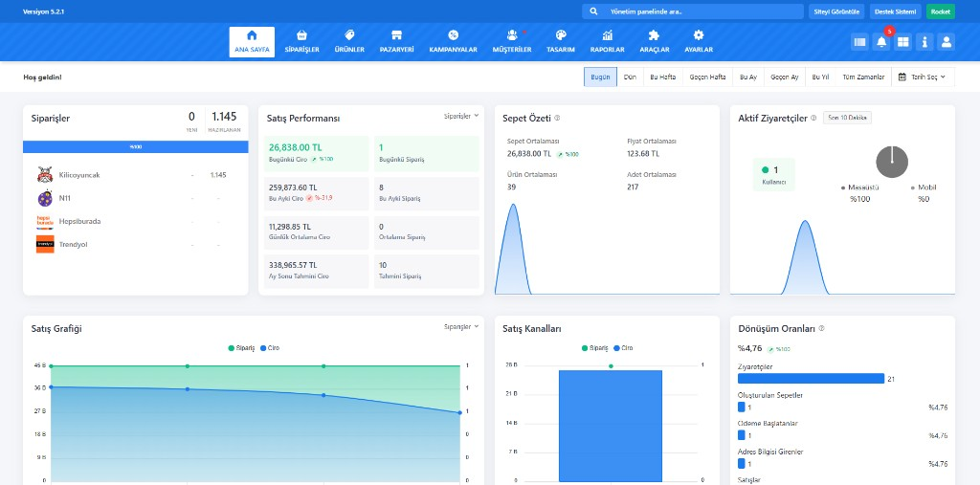Click the Siteyi Görüntüle button
The width and height of the screenshot is (980, 485).
(x=836, y=11)
